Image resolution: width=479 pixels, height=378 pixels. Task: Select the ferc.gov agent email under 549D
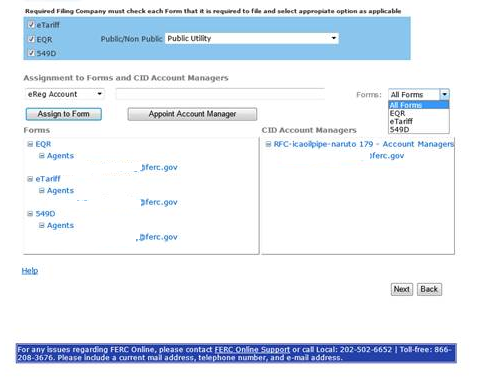click(x=158, y=237)
